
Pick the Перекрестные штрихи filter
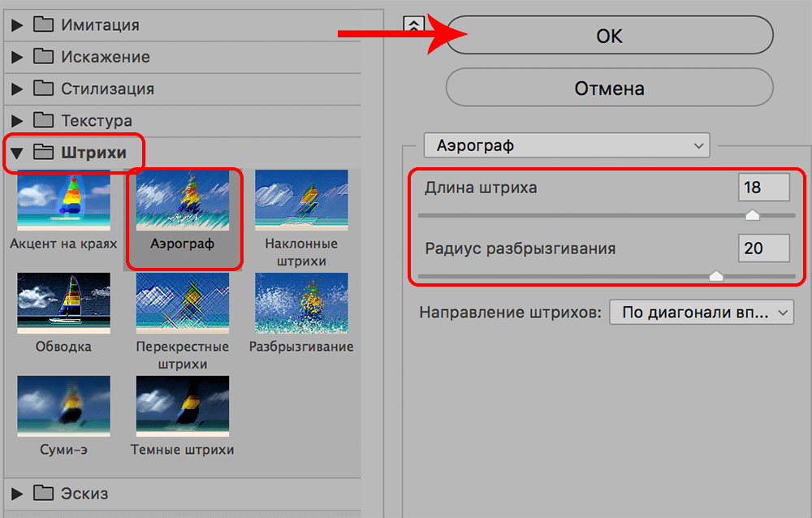coord(183,302)
